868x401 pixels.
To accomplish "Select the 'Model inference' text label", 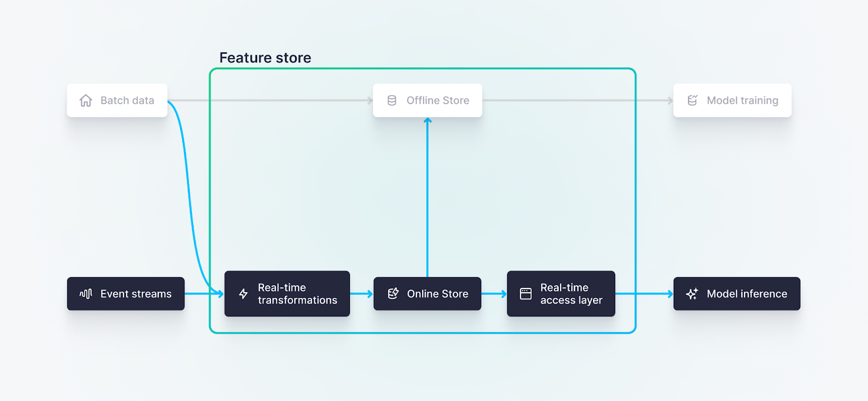I will 746,294.
